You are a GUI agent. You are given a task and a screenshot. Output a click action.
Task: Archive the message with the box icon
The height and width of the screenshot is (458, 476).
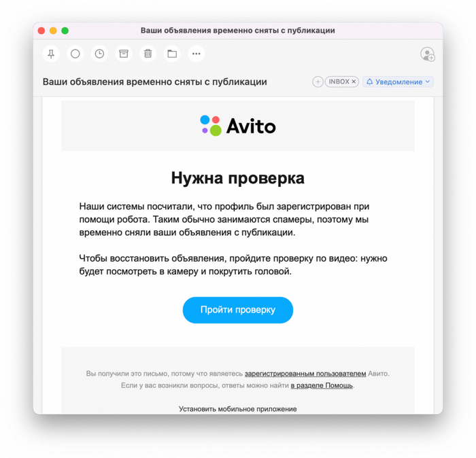click(124, 54)
